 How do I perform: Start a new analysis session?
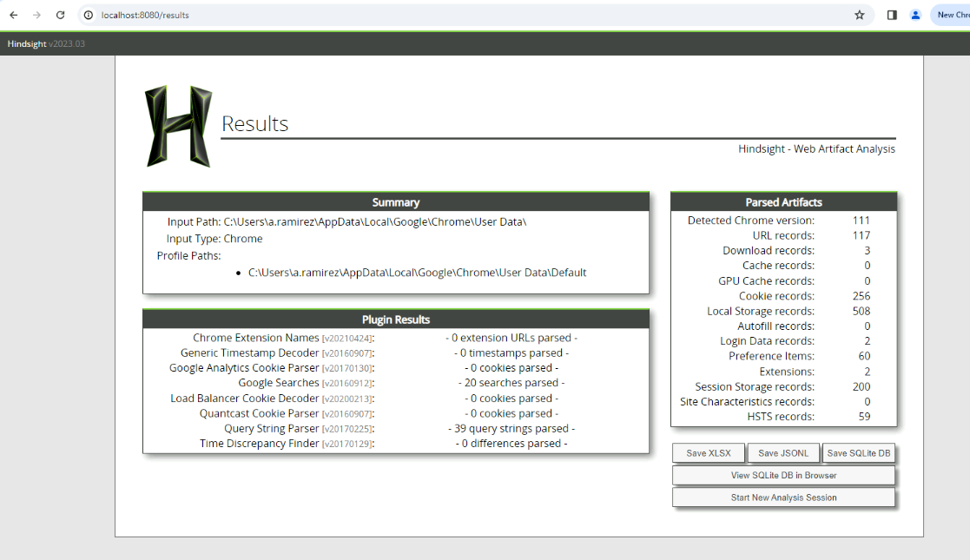coord(783,497)
